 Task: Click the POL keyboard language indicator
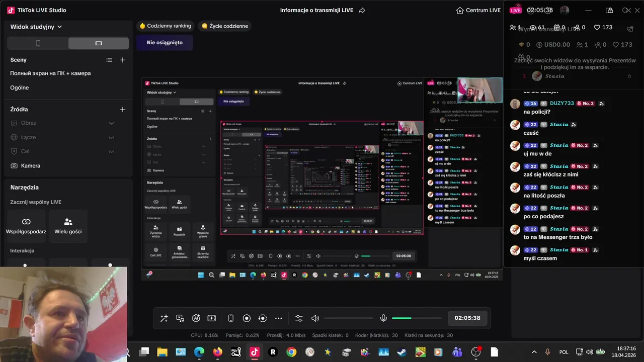point(564,352)
